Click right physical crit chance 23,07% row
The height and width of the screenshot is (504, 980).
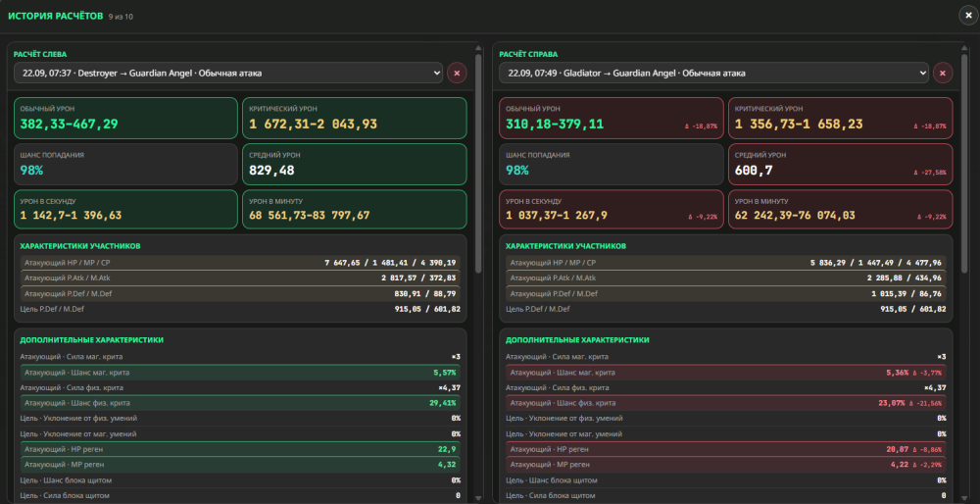coord(725,403)
